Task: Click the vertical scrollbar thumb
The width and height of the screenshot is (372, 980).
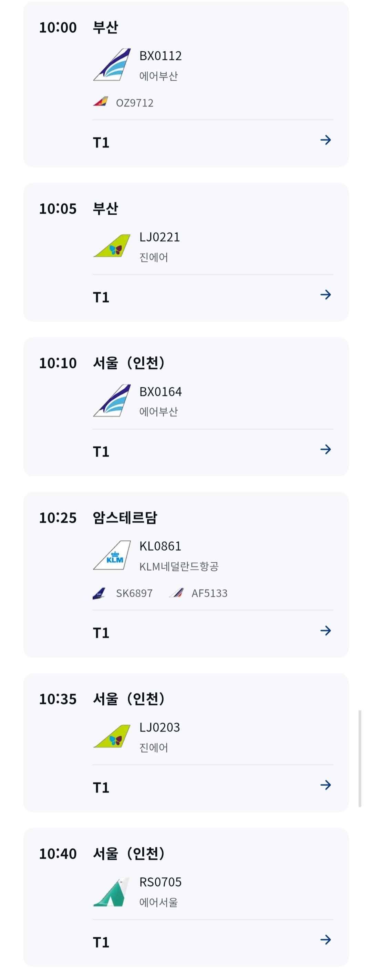Action: (x=360, y=758)
